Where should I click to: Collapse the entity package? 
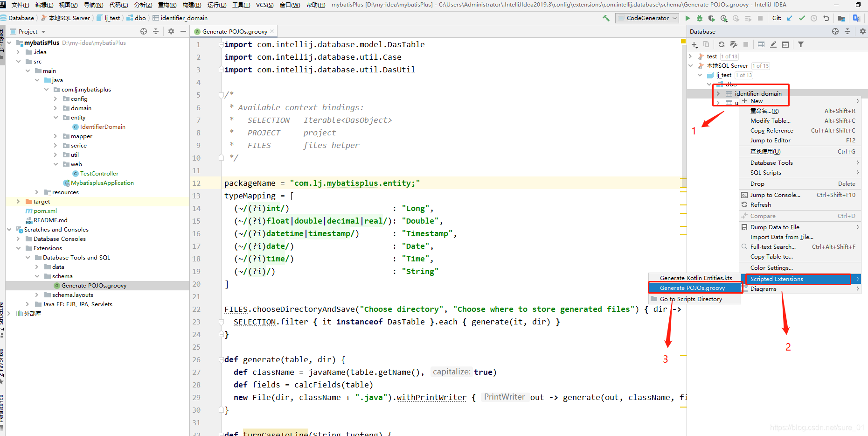(56, 117)
